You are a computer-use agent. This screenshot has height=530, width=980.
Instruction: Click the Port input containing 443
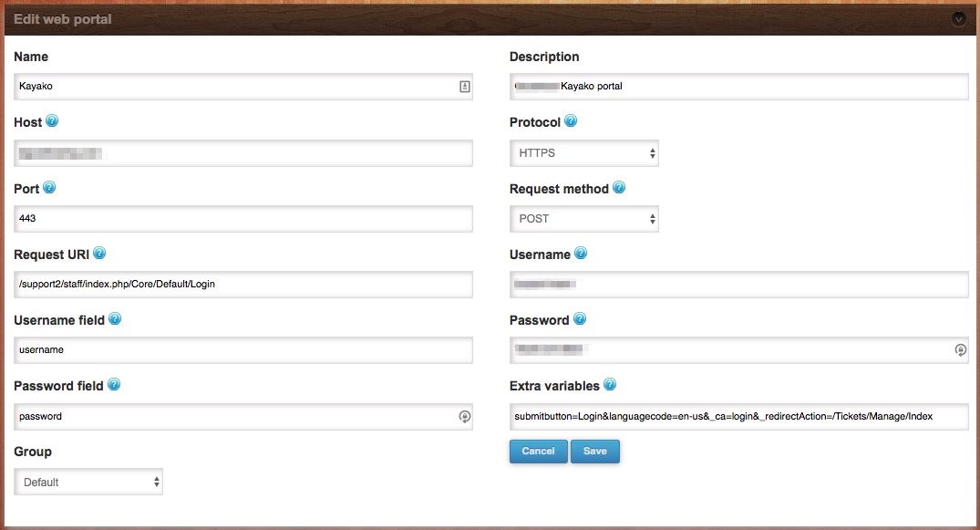pos(243,219)
